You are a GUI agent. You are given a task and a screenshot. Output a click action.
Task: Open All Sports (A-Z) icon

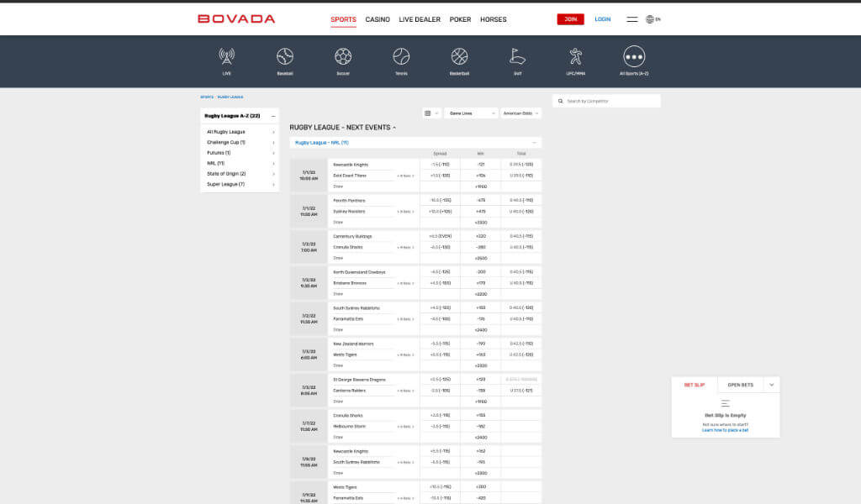634,56
